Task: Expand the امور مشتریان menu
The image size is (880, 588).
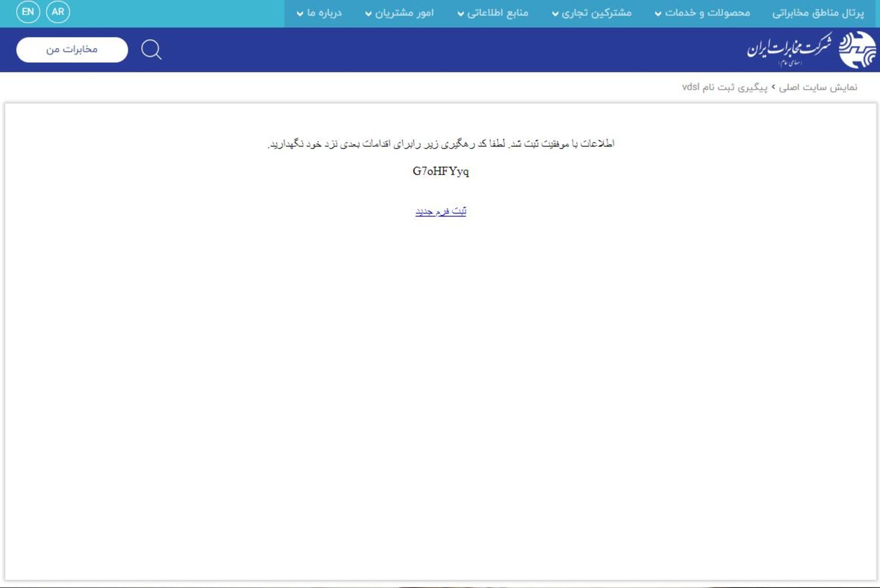Action: [400, 13]
